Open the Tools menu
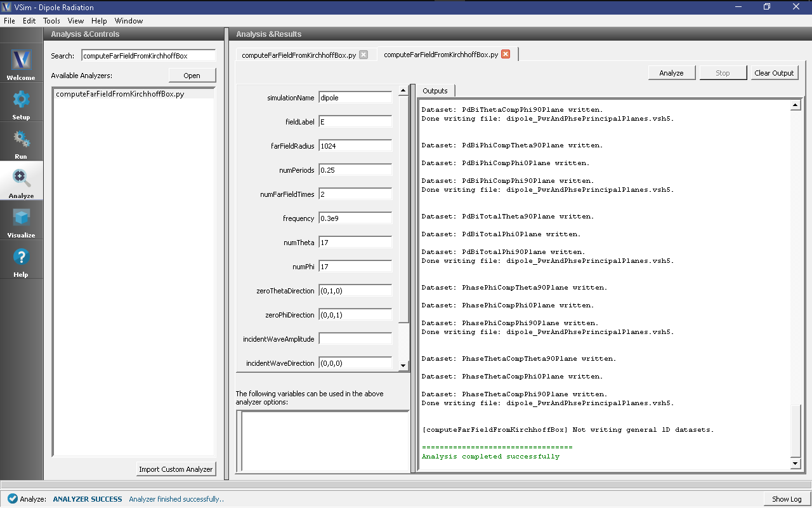This screenshot has width=812, height=508. tap(51, 21)
